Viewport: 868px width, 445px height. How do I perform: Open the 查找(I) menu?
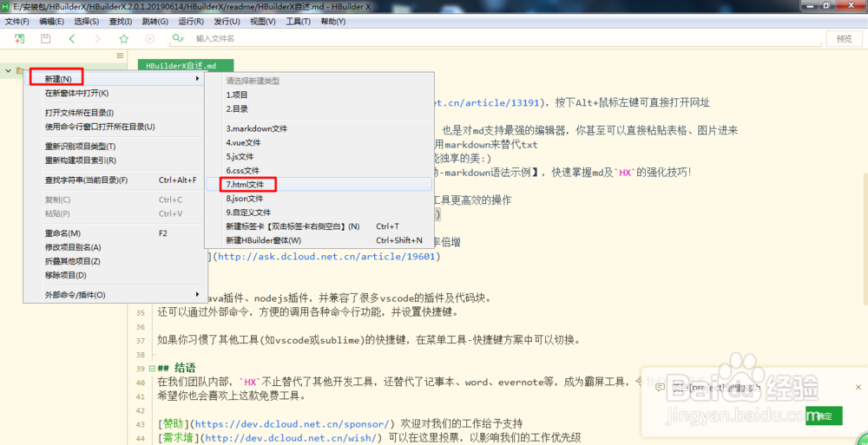click(121, 22)
